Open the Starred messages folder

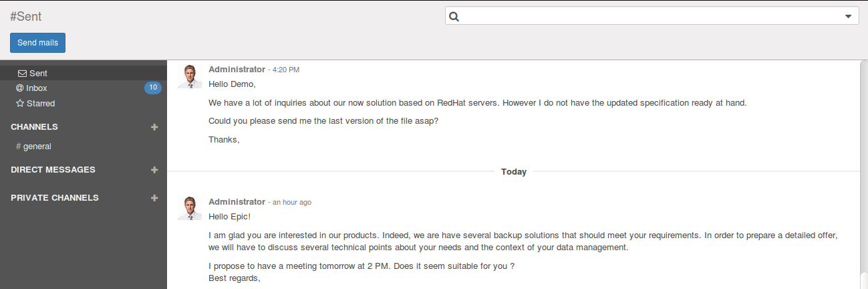[x=41, y=104]
